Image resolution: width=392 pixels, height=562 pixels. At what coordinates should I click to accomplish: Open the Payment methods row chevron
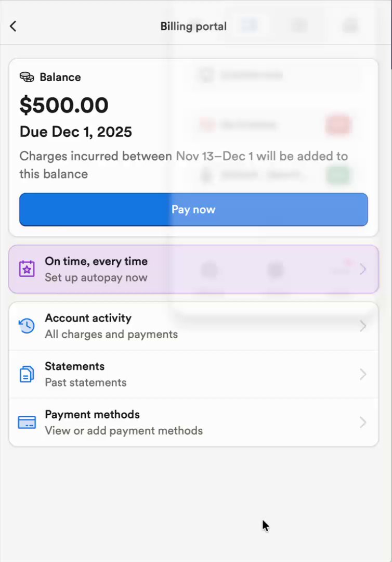[x=363, y=422]
